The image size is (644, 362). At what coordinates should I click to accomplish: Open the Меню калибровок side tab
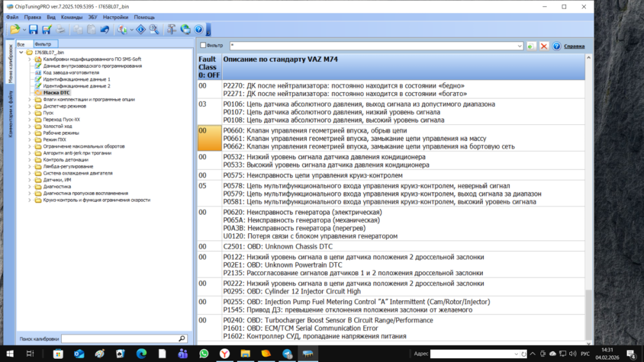10,63
